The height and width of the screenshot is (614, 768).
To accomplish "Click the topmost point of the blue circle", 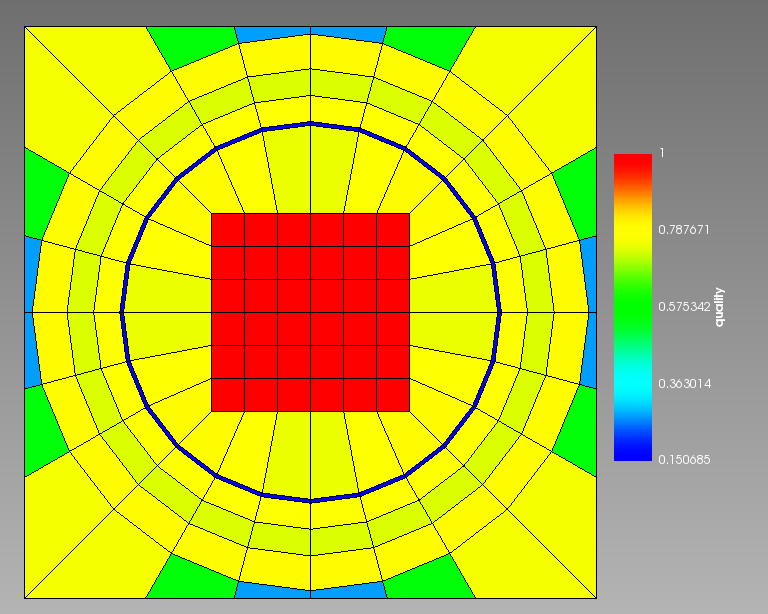I will coord(311,123).
